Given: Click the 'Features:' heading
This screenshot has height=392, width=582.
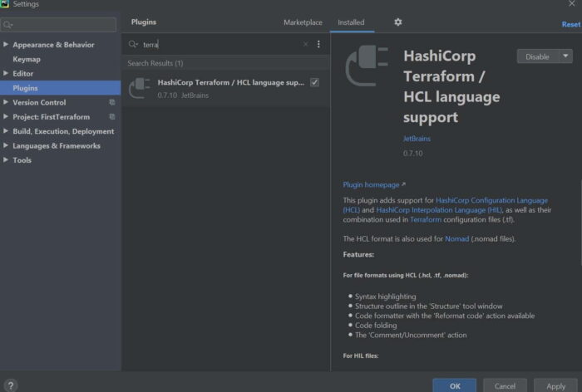Looking at the screenshot, I should 358,254.
